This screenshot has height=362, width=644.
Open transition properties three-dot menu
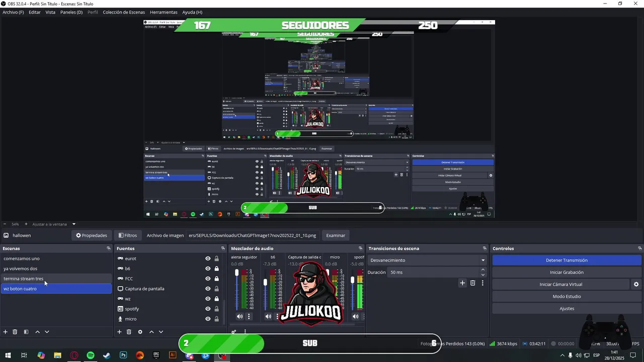coord(482,283)
